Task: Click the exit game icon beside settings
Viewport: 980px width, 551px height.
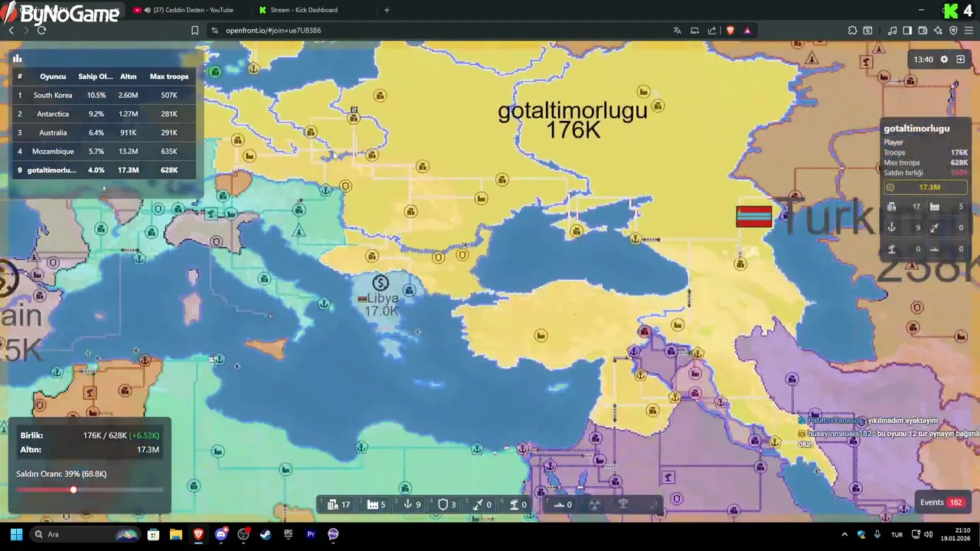Action: tap(960, 59)
